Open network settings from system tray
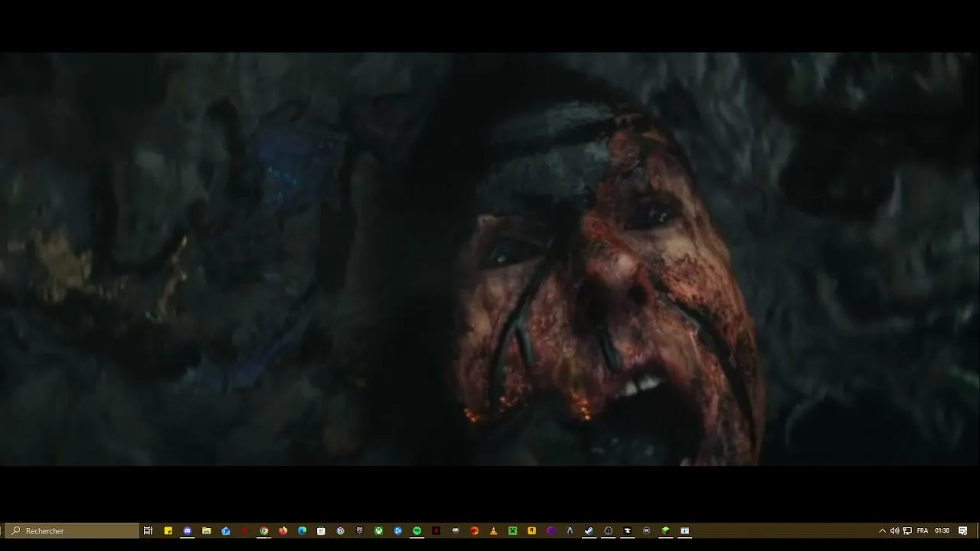 click(907, 530)
